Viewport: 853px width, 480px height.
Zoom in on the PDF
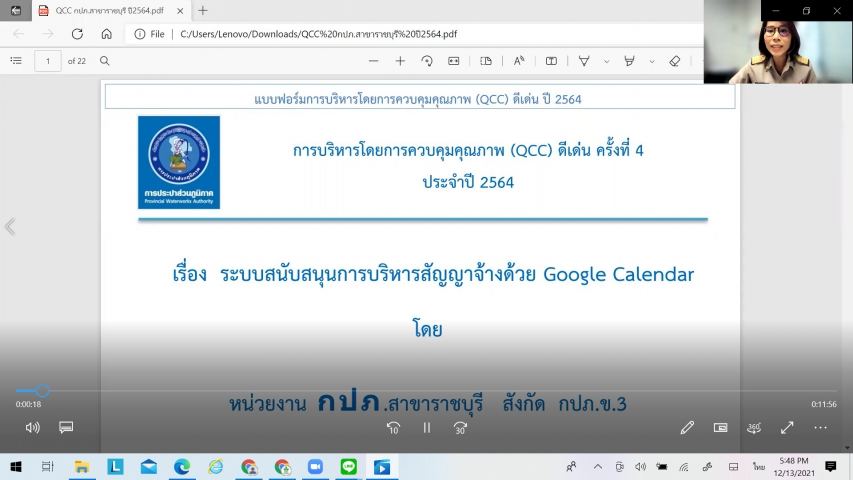(400, 61)
